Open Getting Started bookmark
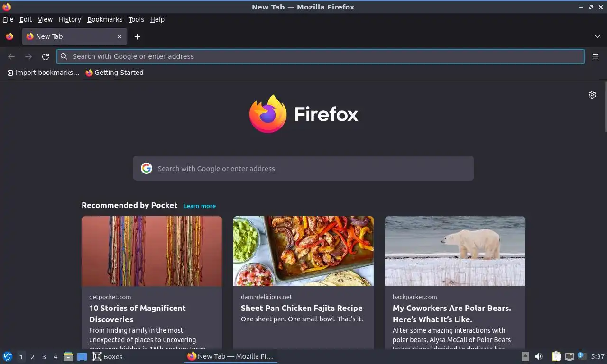 tap(114, 73)
